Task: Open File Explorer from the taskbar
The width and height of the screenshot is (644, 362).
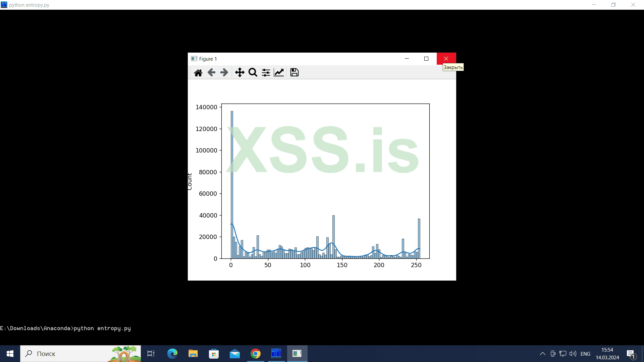Action: pos(193,354)
